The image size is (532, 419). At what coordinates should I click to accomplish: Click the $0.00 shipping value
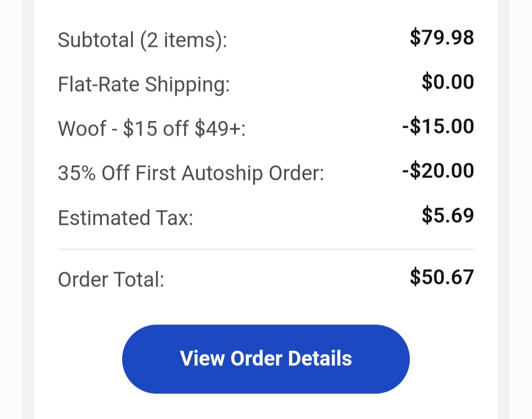447,82
